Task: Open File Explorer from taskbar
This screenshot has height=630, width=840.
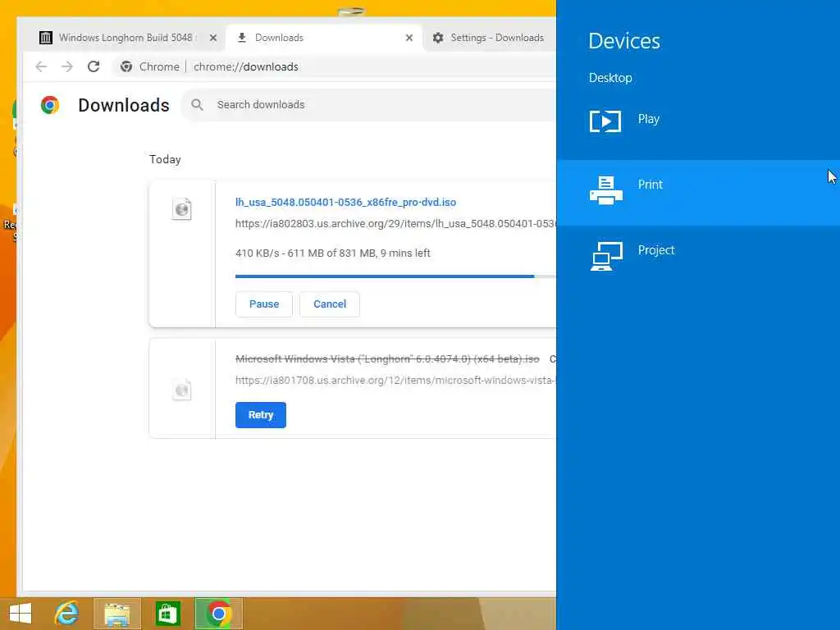Action: point(117,614)
